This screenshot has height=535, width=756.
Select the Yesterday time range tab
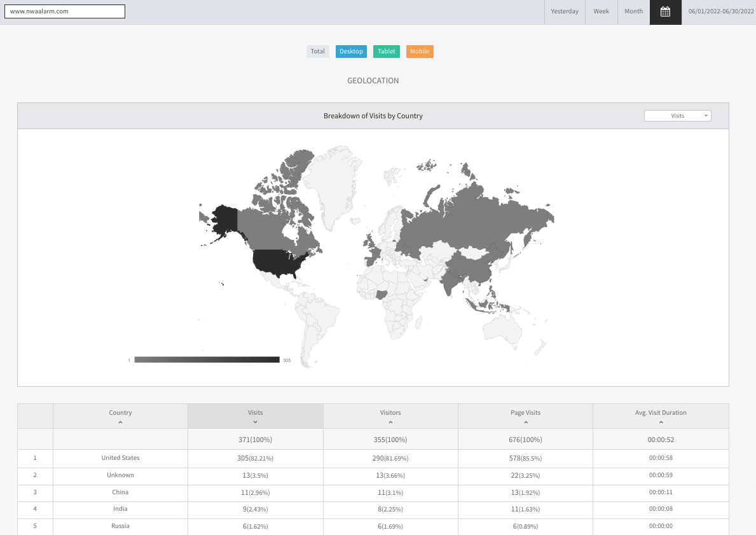pos(565,11)
